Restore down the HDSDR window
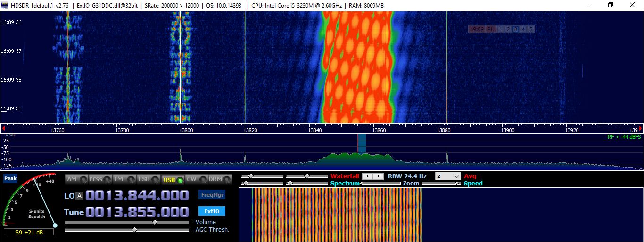 611,5
